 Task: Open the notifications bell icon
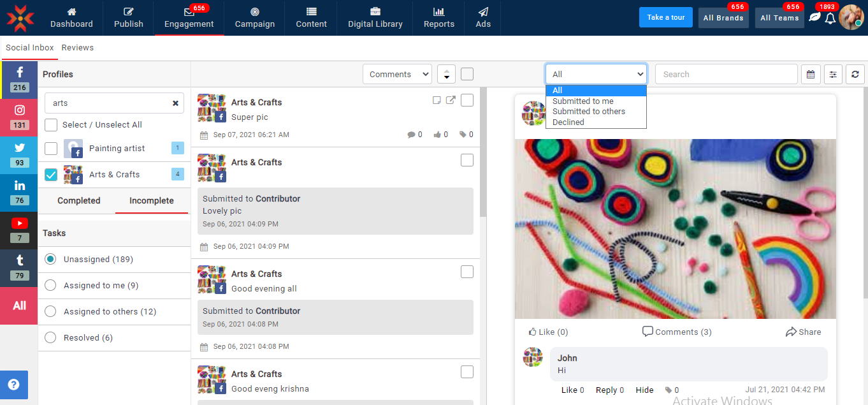coord(830,18)
